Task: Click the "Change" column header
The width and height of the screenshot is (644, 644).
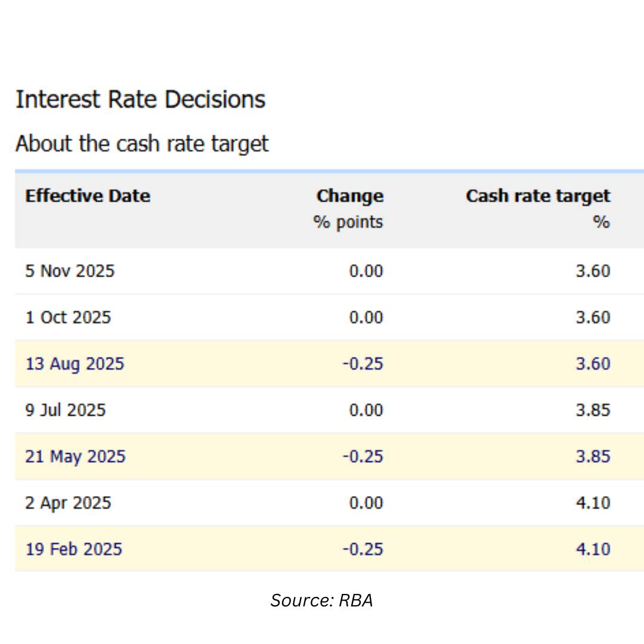Action: tap(350, 196)
